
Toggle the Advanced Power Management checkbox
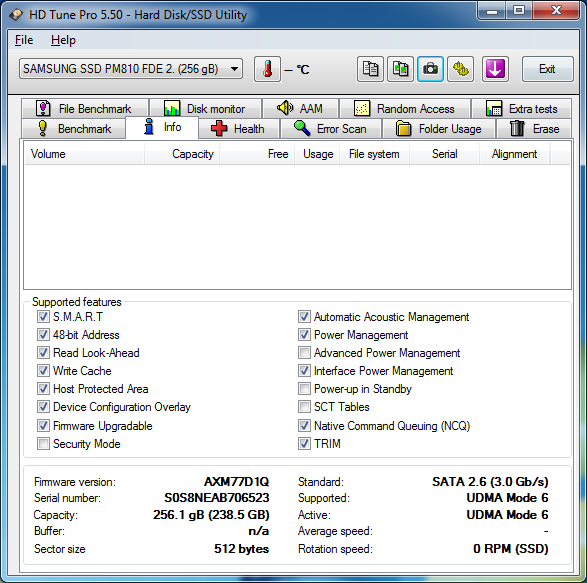pos(304,353)
